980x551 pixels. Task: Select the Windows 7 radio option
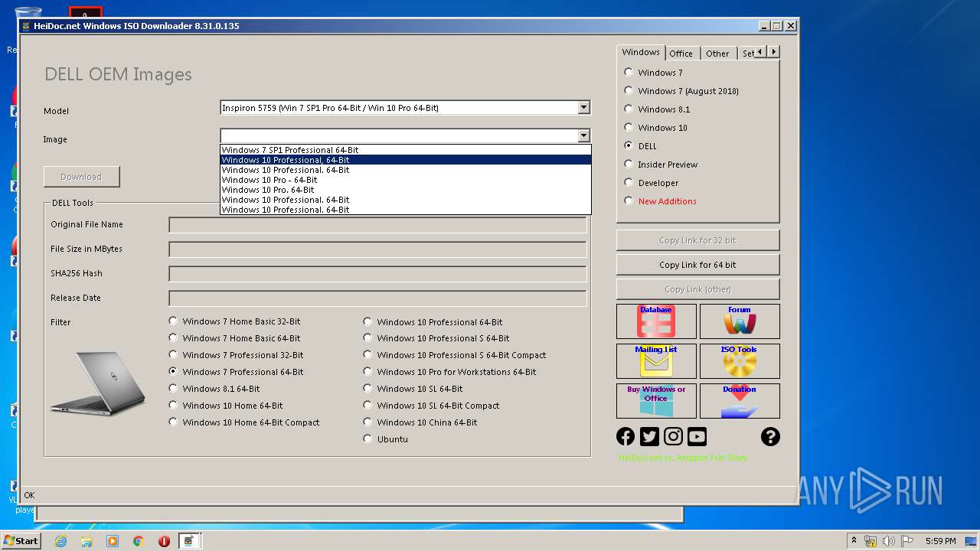[x=653, y=73]
